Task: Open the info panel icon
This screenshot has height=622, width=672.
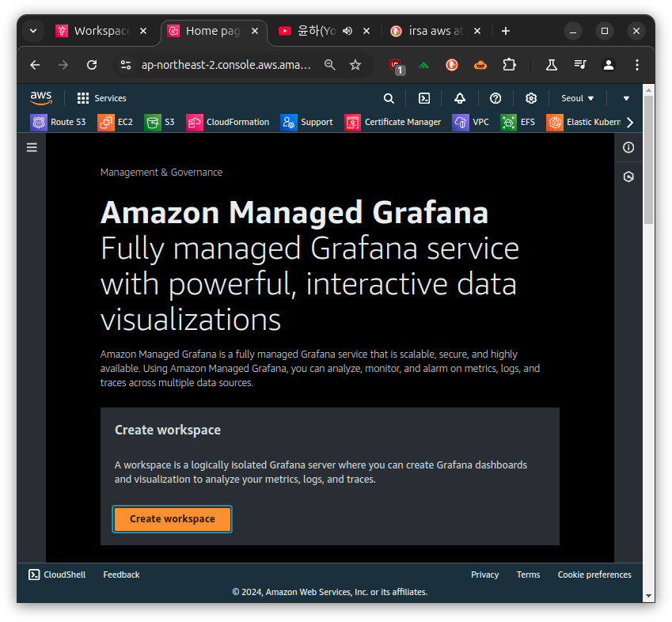Action: [628, 147]
